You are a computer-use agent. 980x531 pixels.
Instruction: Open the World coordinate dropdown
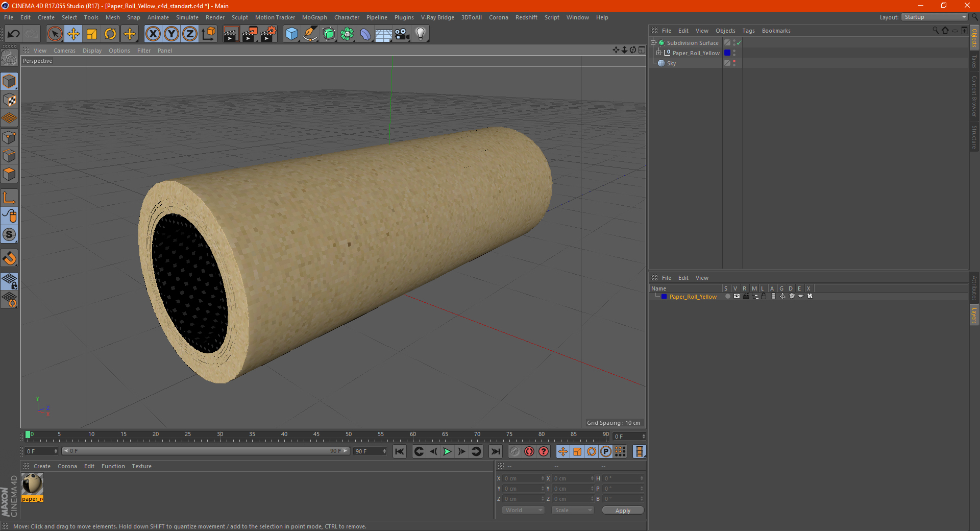click(x=523, y=510)
